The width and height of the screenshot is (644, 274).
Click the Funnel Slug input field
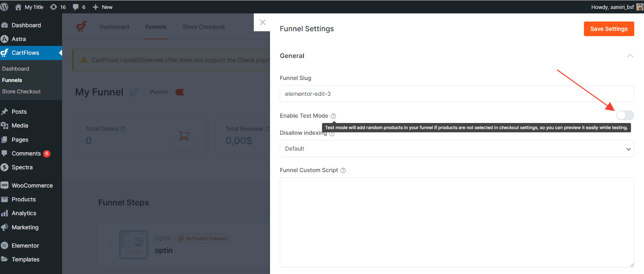pos(456,94)
